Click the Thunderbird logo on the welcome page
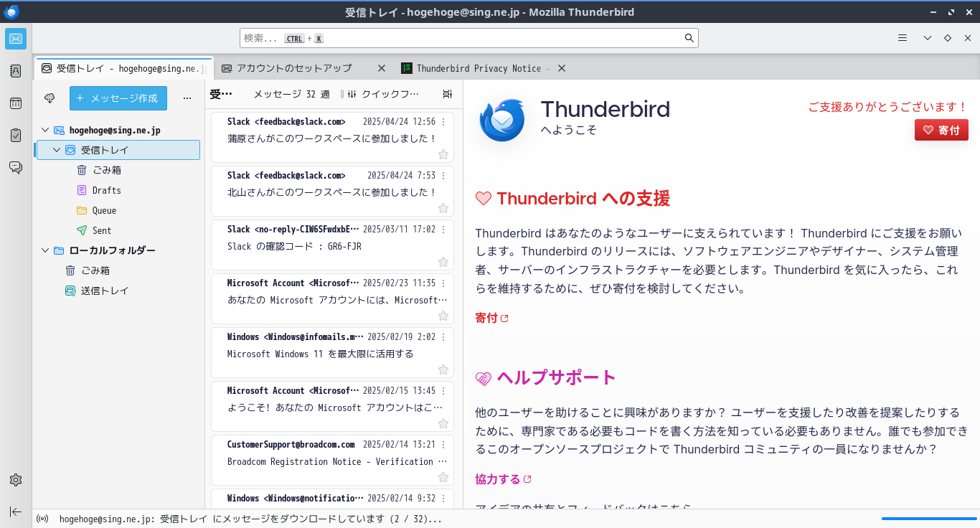Screen dimensions: 980x528 [x=502, y=120]
